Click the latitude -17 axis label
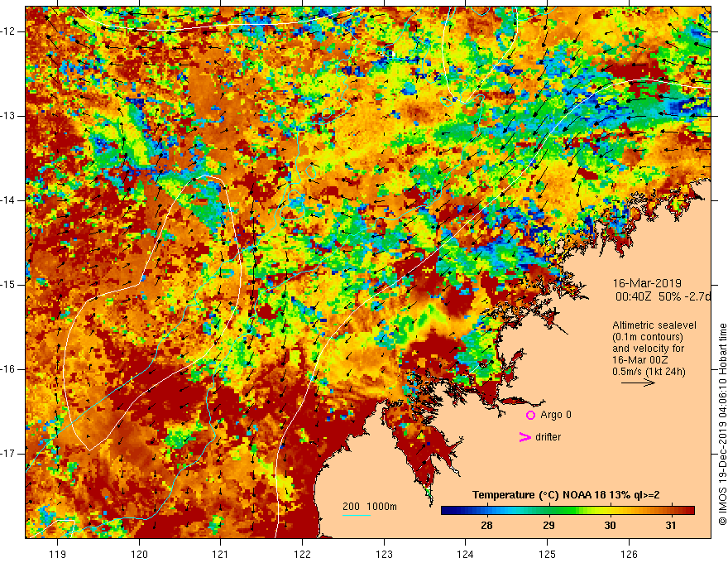Viewport: 728px width, 563px height. tap(9, 454)
